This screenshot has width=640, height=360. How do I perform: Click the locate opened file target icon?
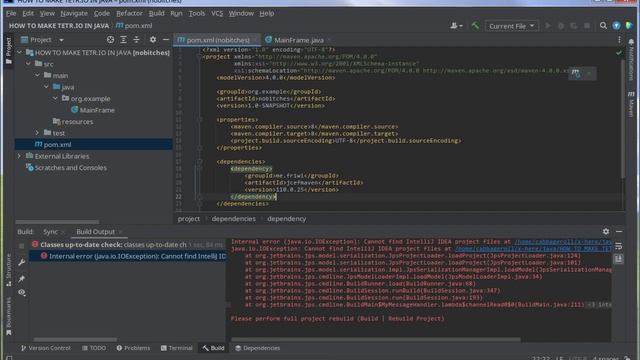pyautogui.click(x=110, y=40)
